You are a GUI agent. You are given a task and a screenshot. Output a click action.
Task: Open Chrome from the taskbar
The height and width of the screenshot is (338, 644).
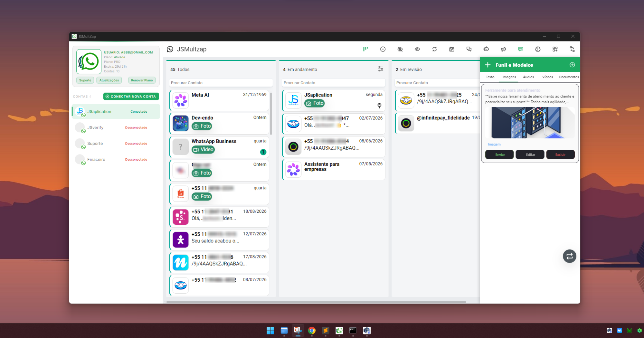312,331
